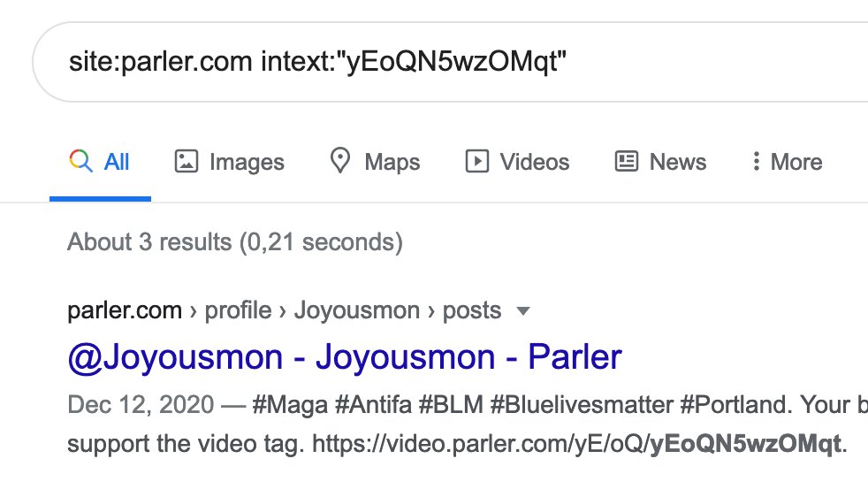The width and height of the screenshot is (868, 497).
Task: Open the @Joyousmon - Joyousmon - Parler result
Action: pos(345,356)
